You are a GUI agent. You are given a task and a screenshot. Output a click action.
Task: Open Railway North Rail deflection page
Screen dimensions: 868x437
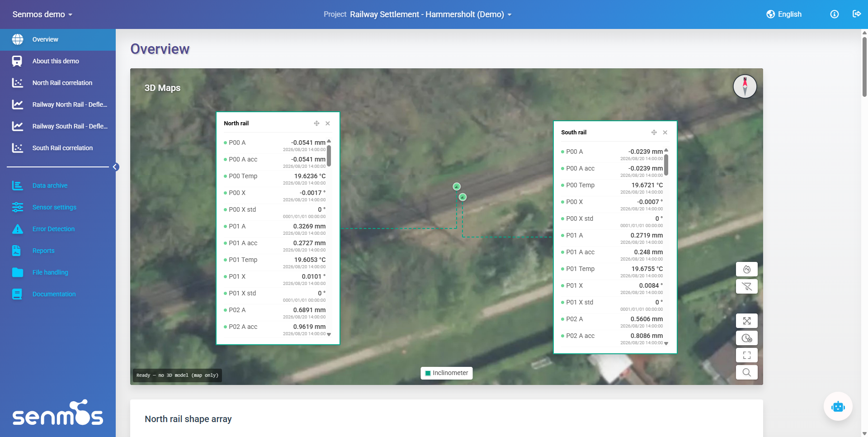(58, 104)
